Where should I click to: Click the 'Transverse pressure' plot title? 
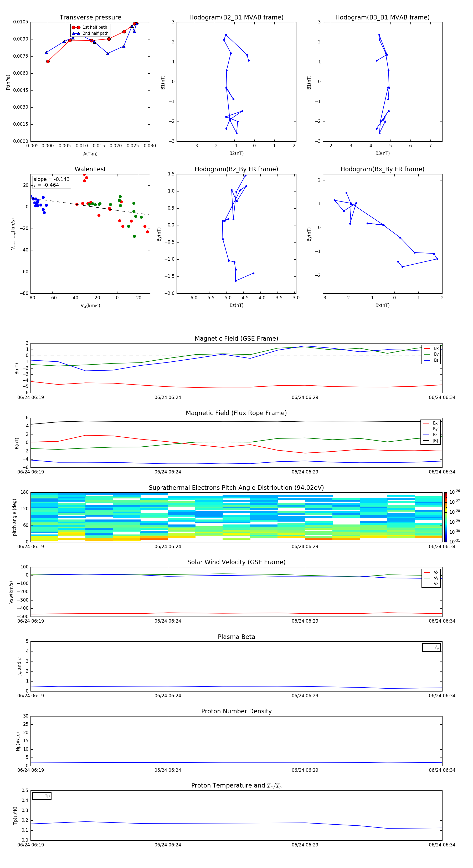click(x=90, y=18)
